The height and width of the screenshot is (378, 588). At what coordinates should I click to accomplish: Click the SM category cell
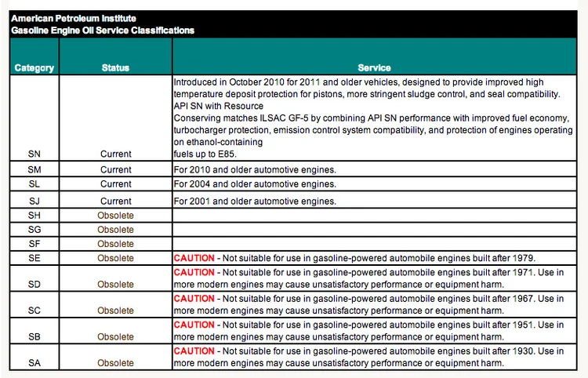point(34,169)
